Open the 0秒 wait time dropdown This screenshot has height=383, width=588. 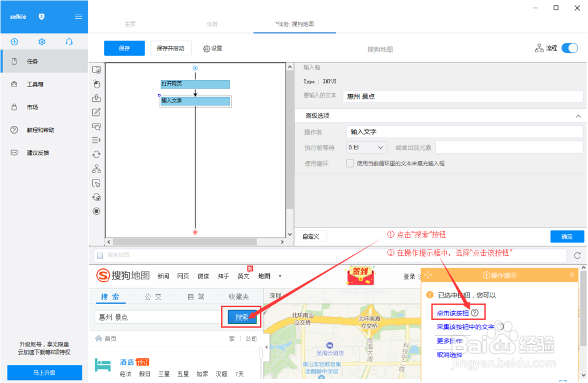coord(365,147)
